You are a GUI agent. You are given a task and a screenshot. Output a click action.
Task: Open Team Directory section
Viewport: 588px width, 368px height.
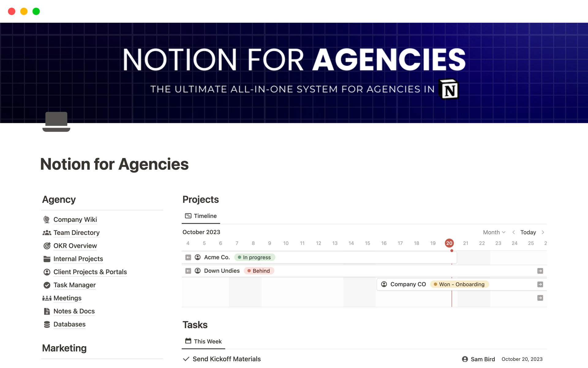(77, 232)
